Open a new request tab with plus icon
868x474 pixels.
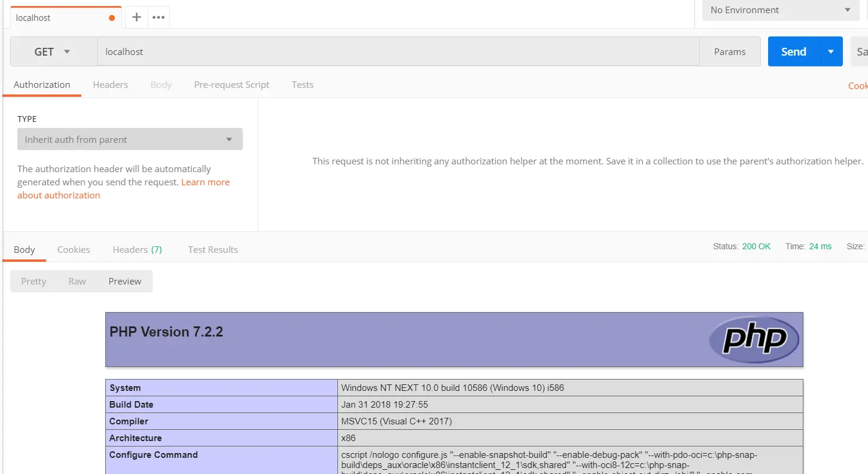tap(136, 17)
